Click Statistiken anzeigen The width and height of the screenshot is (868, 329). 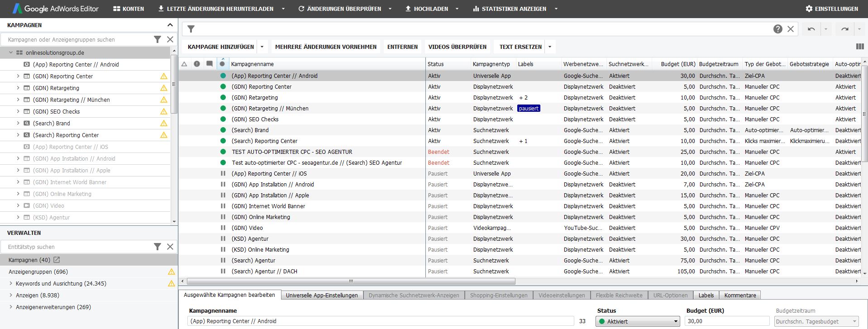click(x=510, y=9)
